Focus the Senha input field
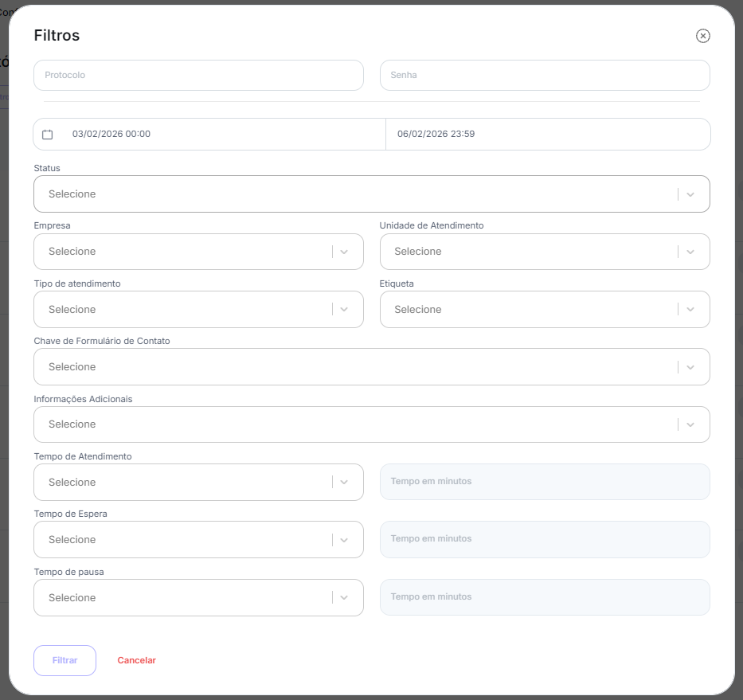Screen dimensions: 743x700 [x=544, y=76]
